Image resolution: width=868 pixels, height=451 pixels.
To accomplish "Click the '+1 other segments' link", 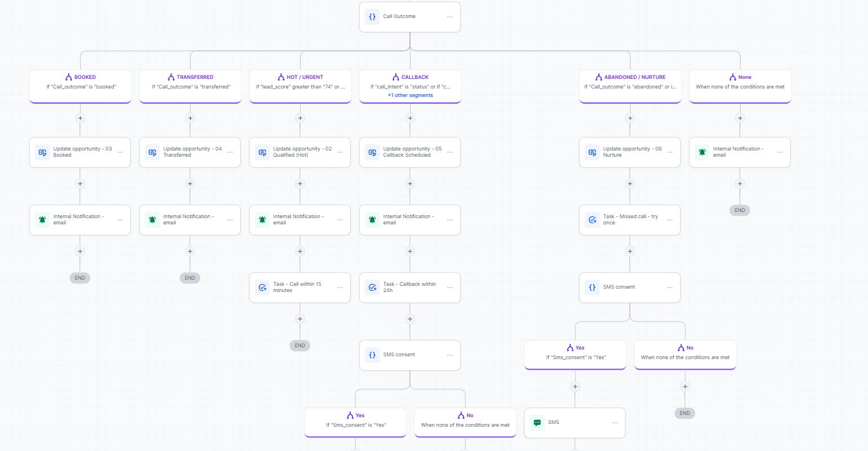I will pyautogui.click(x=410, y=95).
